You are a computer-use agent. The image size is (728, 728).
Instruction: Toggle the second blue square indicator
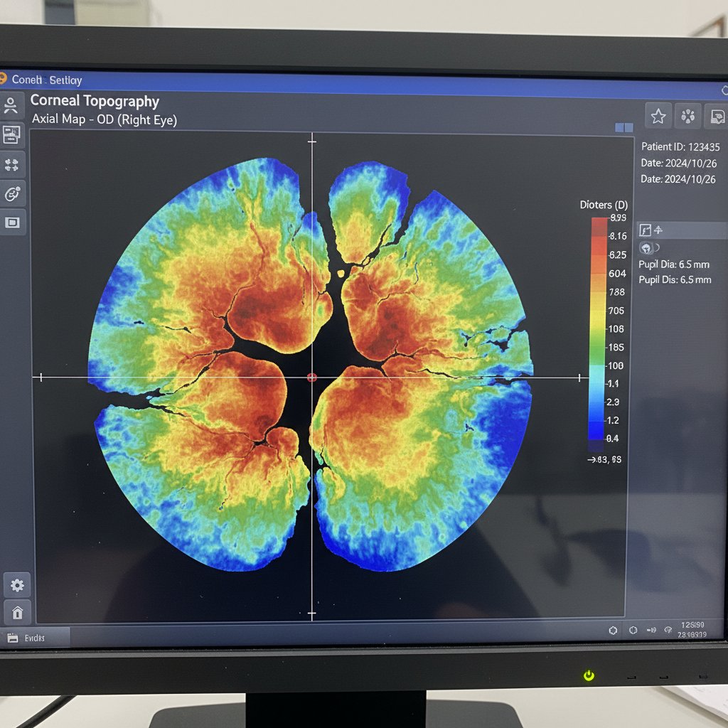point(628,127)
